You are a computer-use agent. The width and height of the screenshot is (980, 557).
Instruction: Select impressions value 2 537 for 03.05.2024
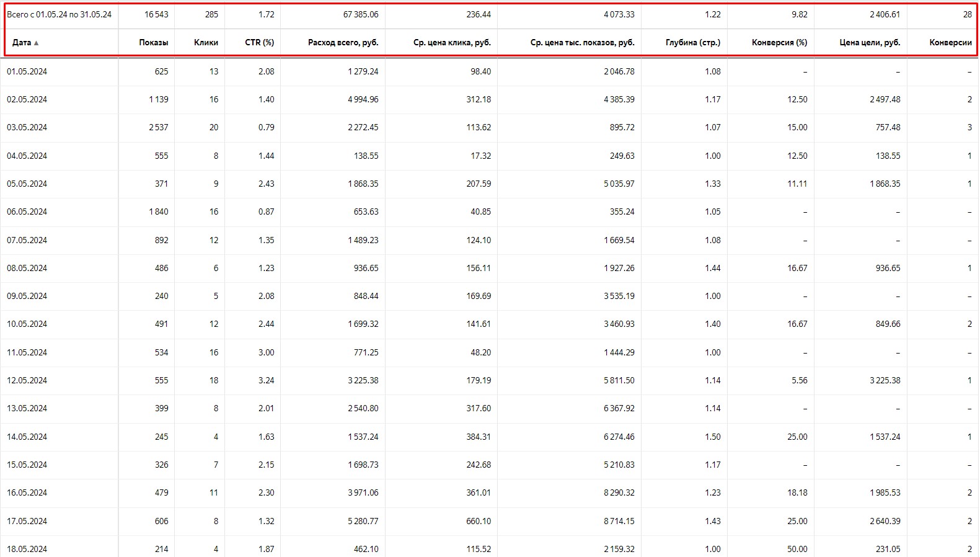tap(159, 127)
